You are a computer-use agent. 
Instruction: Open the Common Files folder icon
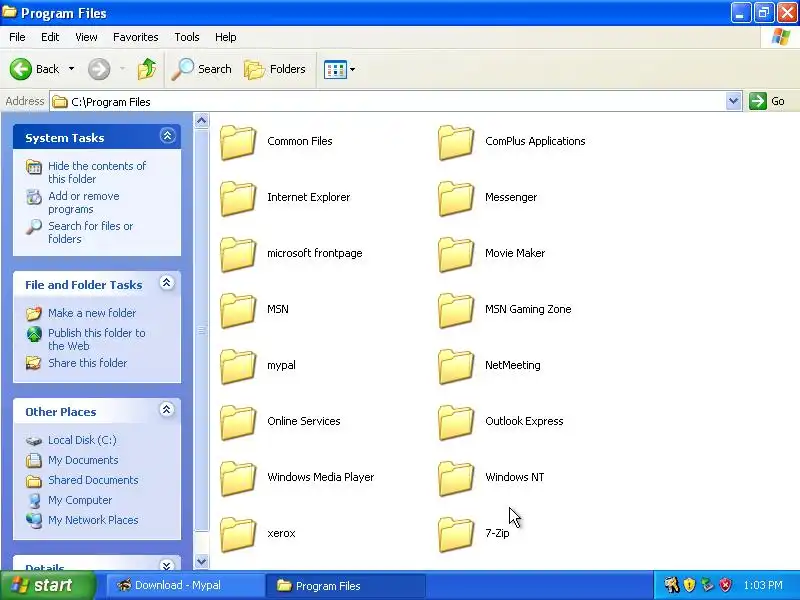[x=238, y=142]
